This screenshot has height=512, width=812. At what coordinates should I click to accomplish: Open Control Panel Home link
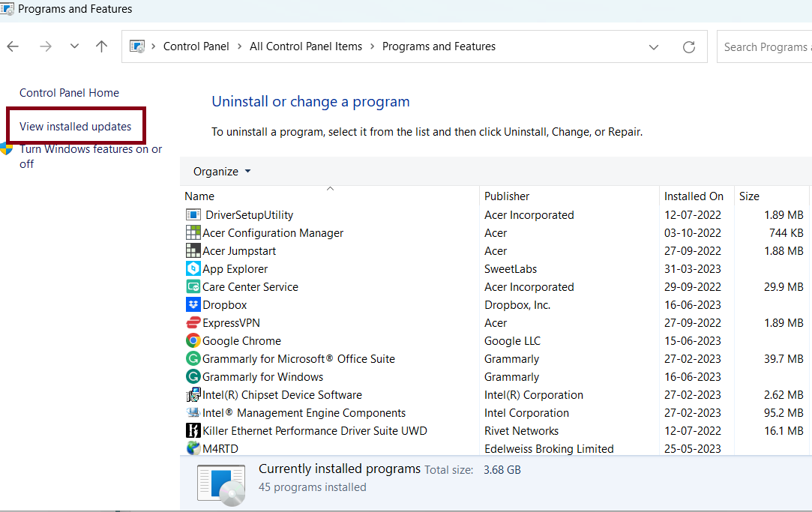click(70, 93)
